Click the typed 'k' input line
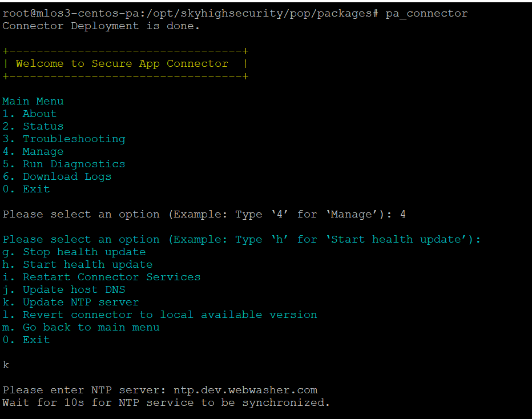Screen dimensions: 532x419 [x=6, y=365]
